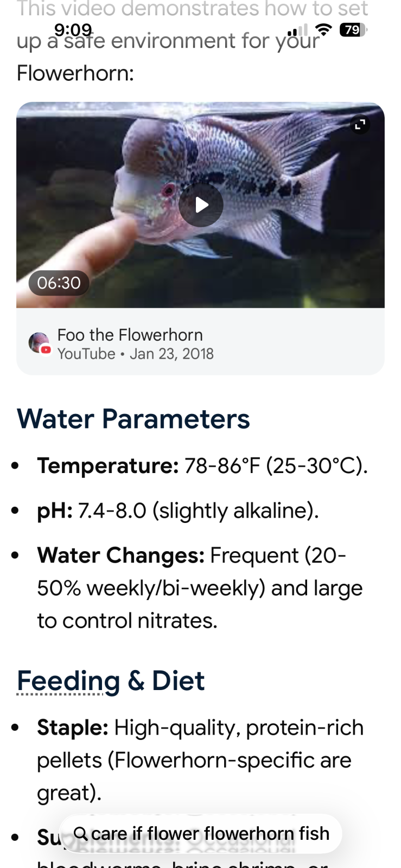
Task: Select the pH bullet text
Action: coord(177,510)
